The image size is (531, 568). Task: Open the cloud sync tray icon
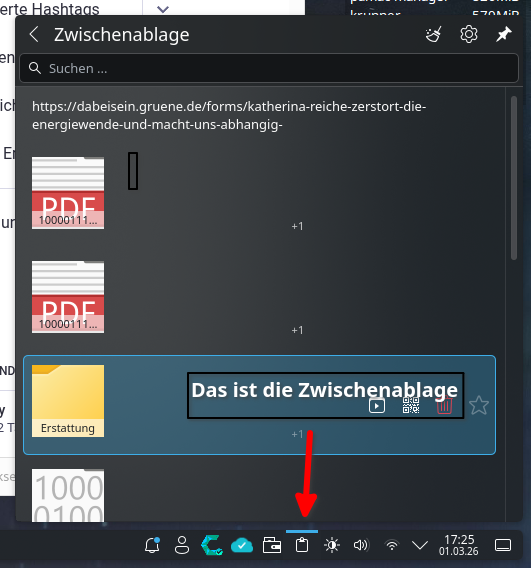[x=242, y=545]
